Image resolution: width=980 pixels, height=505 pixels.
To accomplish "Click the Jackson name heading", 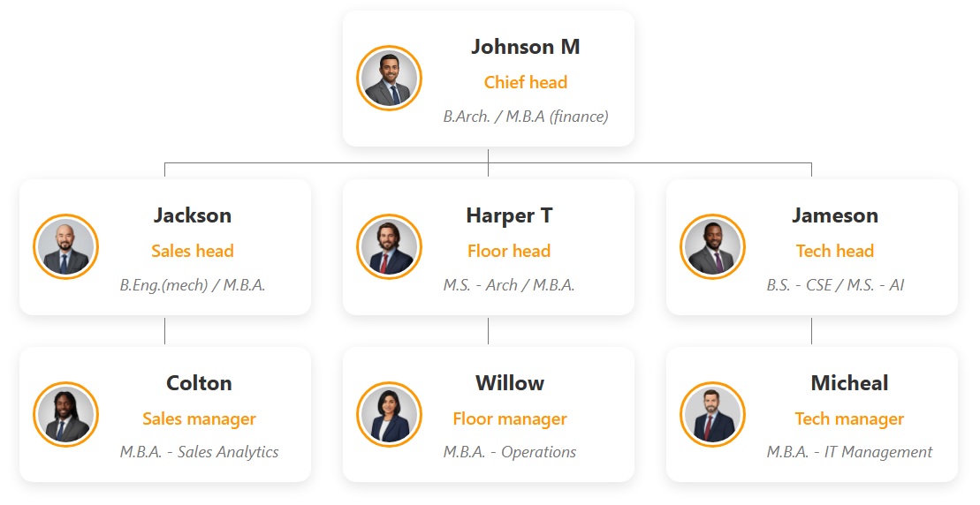I will click(192, 215).
